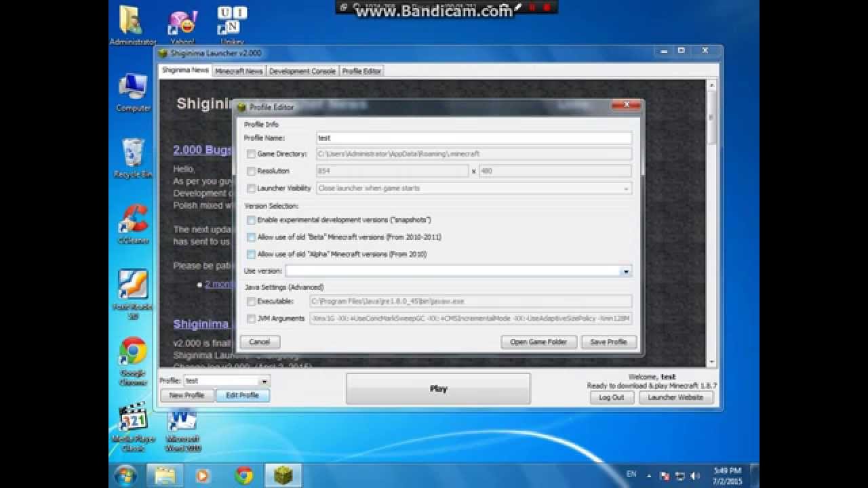The width and height of the screenshot is (868, 488).
Task: Click the large Play button
Action: click(x=438, y=389)
